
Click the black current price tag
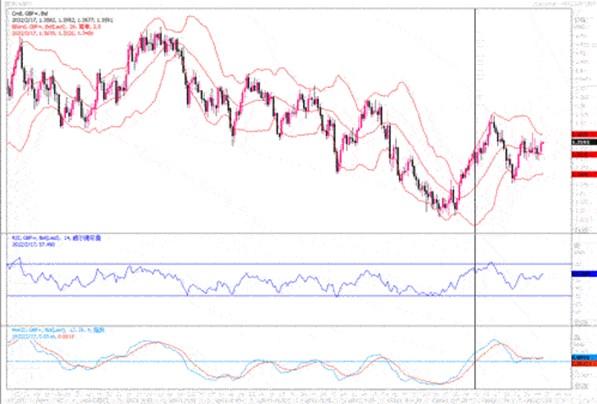[584, 142]
